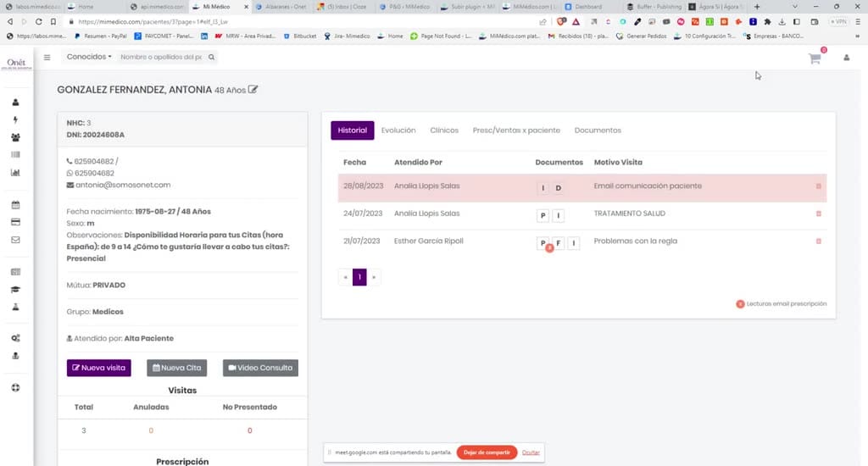Open the single user sidebar icon

coord(15,103)
